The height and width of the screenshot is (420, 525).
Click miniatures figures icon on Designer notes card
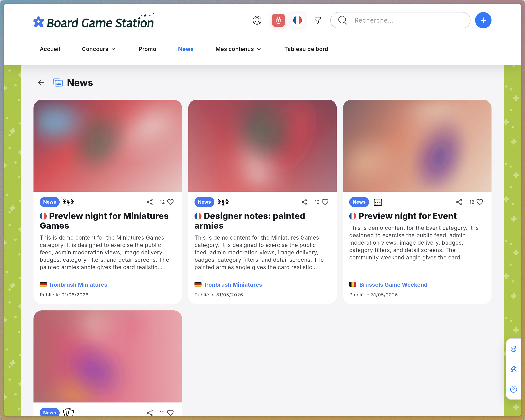pyautogui.click(x=223, y=202)
